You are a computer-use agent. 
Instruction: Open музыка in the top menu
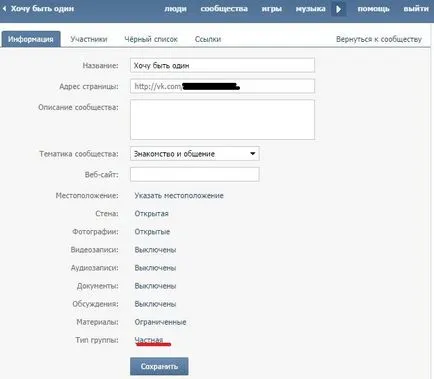[310, 9]
